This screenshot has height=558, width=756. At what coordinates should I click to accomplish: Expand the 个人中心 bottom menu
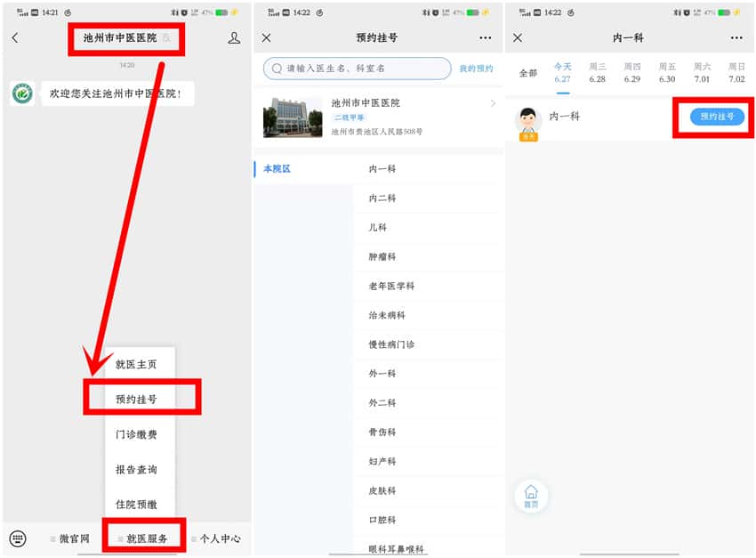pyautogui.click(x=215, y=538)
